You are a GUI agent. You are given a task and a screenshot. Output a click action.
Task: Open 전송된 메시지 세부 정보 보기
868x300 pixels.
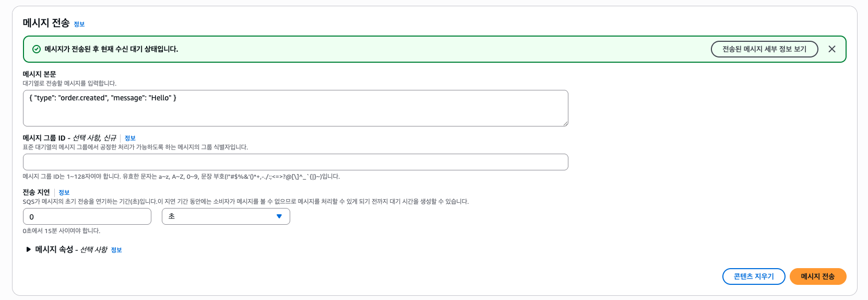point(764,49)
